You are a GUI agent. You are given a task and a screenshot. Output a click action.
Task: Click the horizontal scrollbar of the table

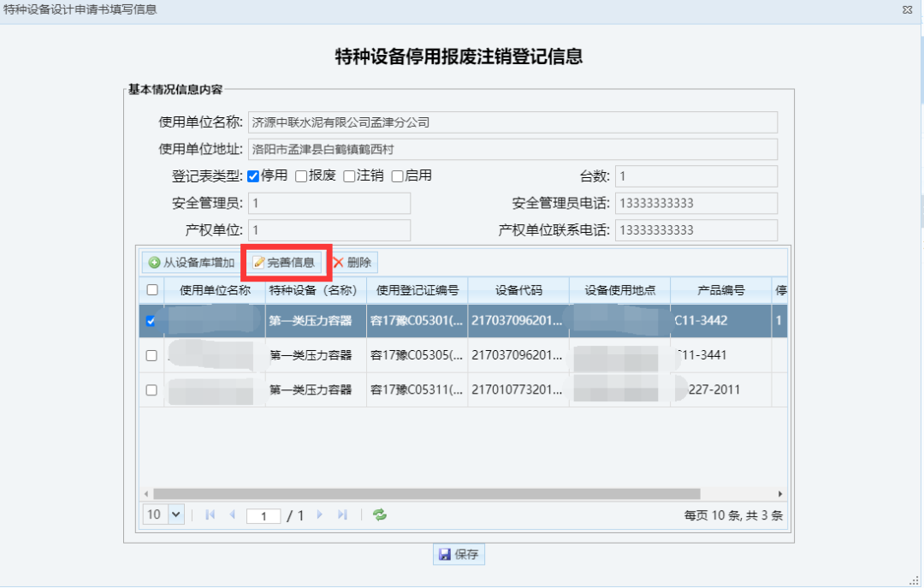(x=427, y=494)
